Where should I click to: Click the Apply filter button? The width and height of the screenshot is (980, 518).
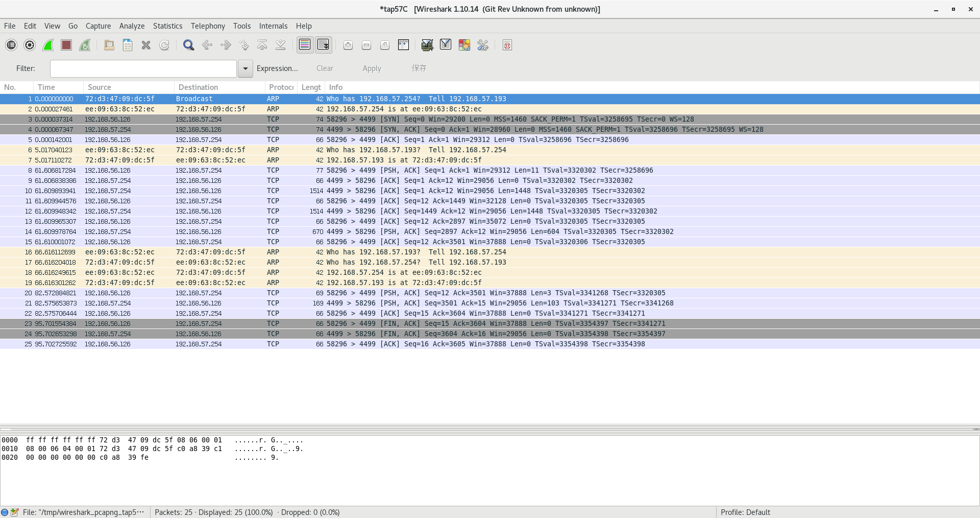click(x=372, y=68)
